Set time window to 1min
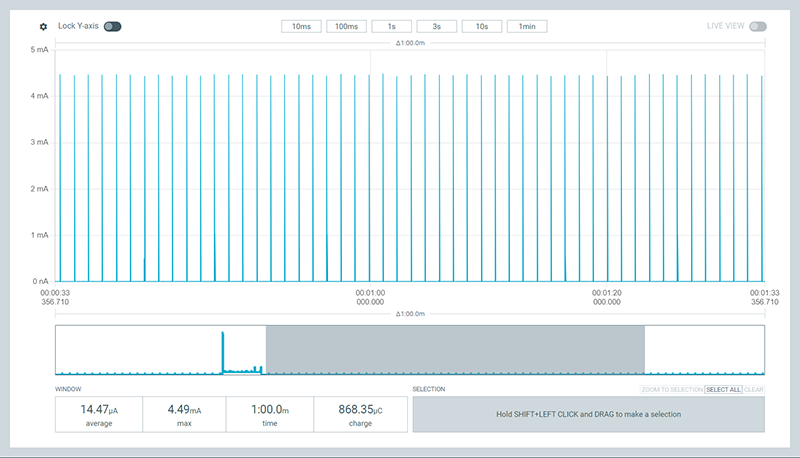This screenshot has height=458, width=800. coord(527,27)
